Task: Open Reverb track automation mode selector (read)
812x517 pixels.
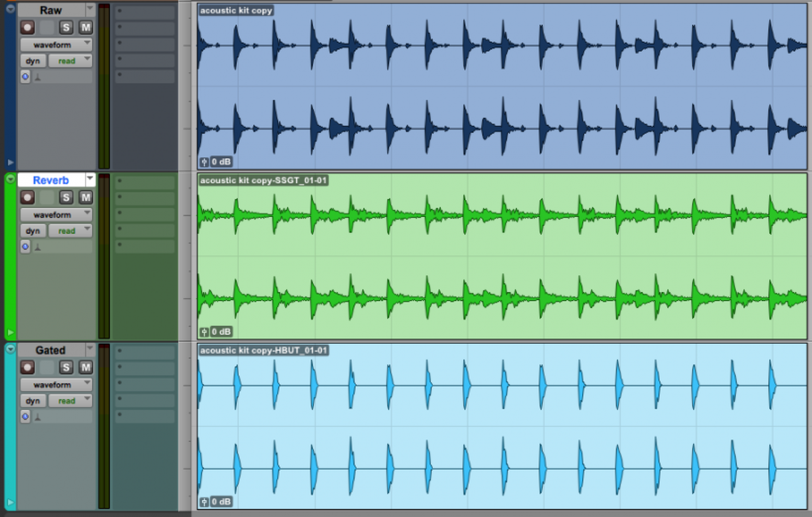Action: point(70,231)
